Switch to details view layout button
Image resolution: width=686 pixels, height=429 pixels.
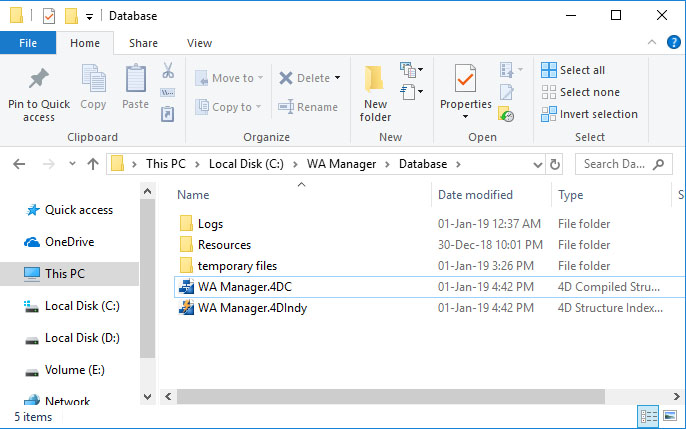pos(648,416)
